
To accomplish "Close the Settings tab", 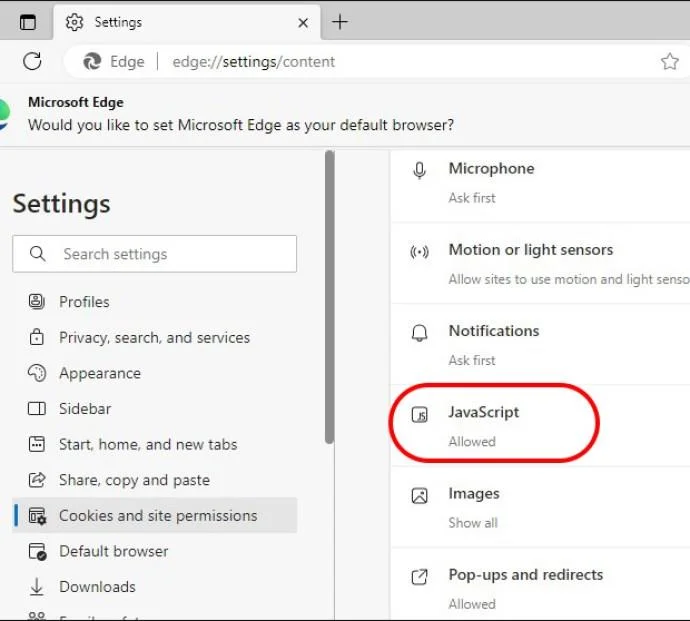I will pos(303,22).
